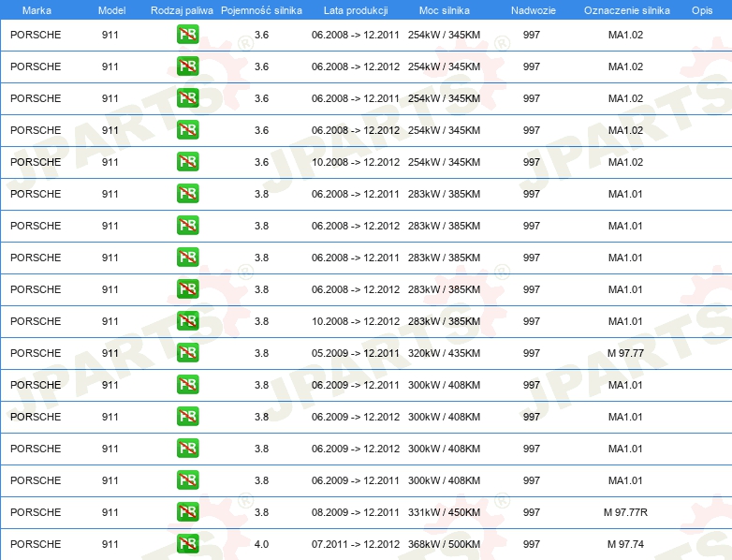Screen dimensions: 732x560
Task: Click PORSCHE in the M 97.77R row
Action: [x=36, y=512]
